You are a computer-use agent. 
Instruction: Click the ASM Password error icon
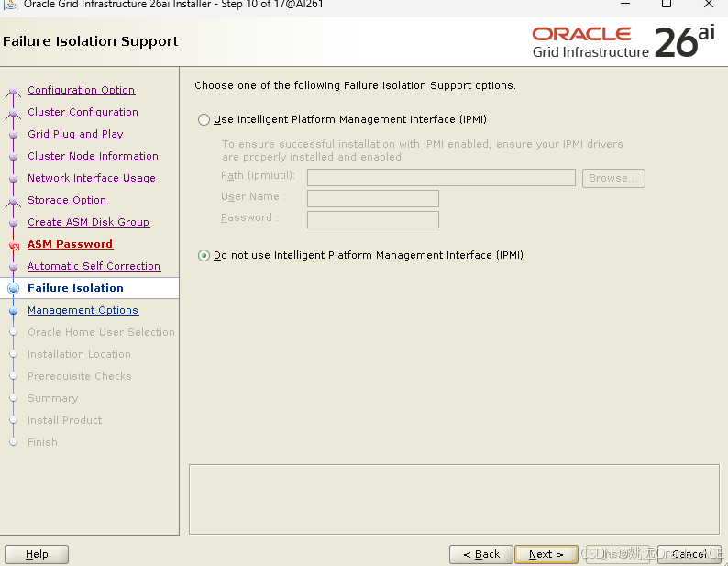14,245
